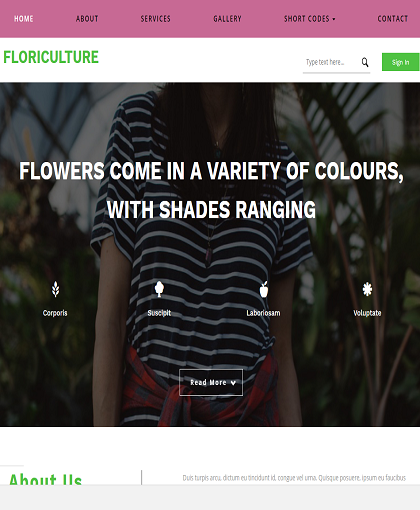Viewport: 420px width, 510px height.
Task: Click the Corporis label link
Action: (55, 313)
